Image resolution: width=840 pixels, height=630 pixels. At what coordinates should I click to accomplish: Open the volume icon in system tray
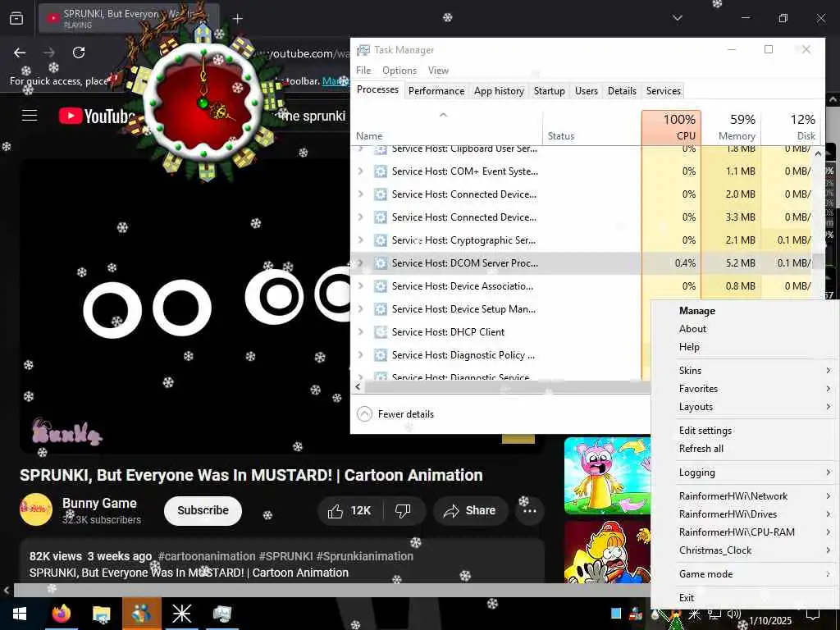(x=734, y=614)
